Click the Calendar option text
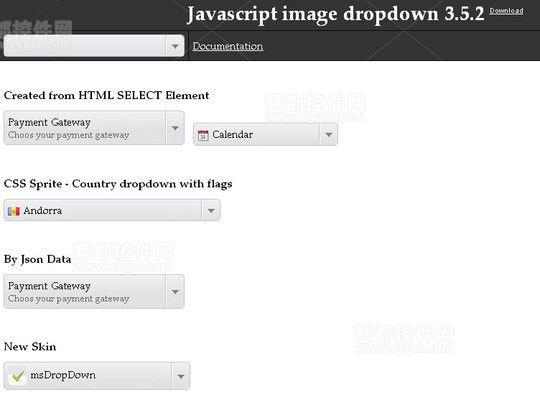This screenshot has height=397, width=540. click(x=232, y=134)
